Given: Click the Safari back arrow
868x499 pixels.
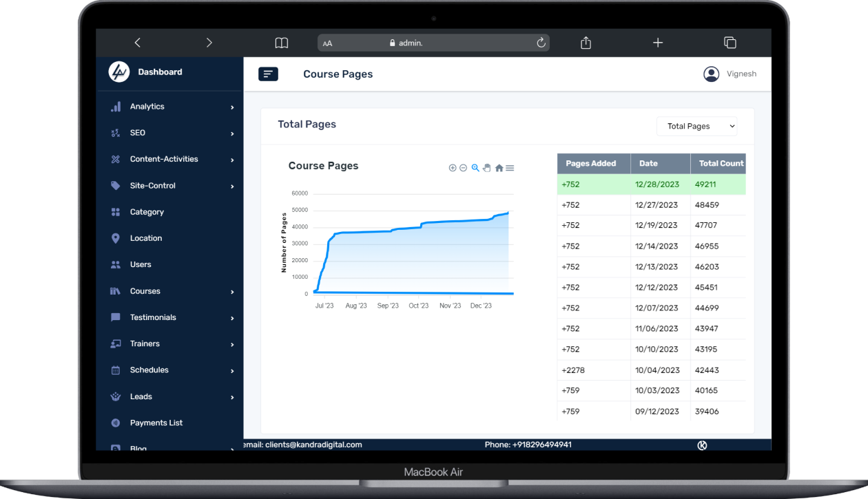Looking at the screenshot, I should tap(137, 43).
